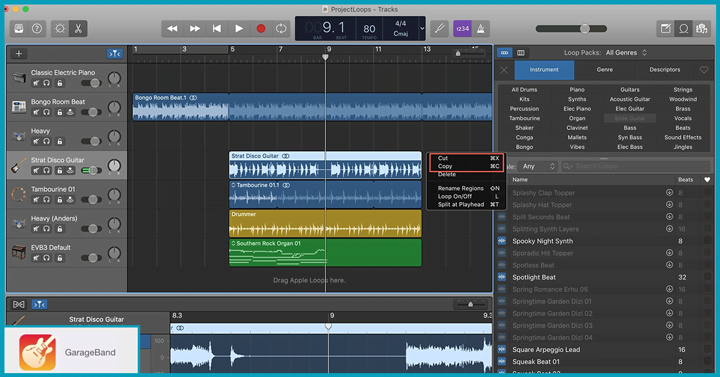
Task: Filter loops by Syn Bass
Action: tap(630, 137)
